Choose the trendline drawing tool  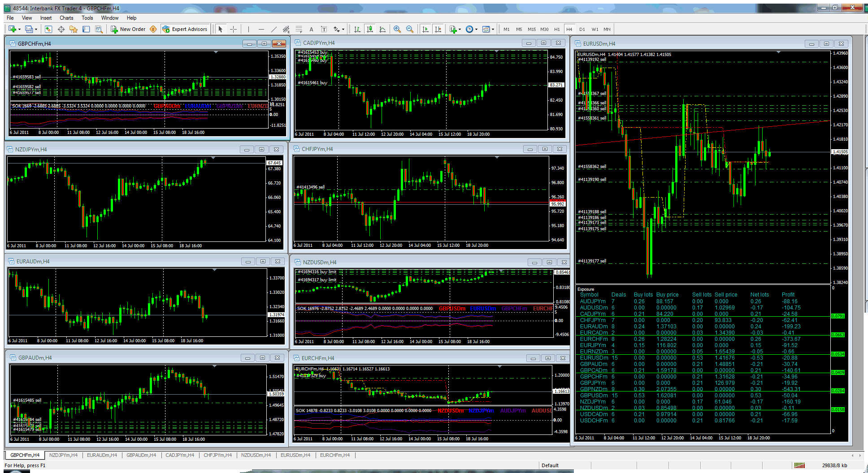point(274,29)
